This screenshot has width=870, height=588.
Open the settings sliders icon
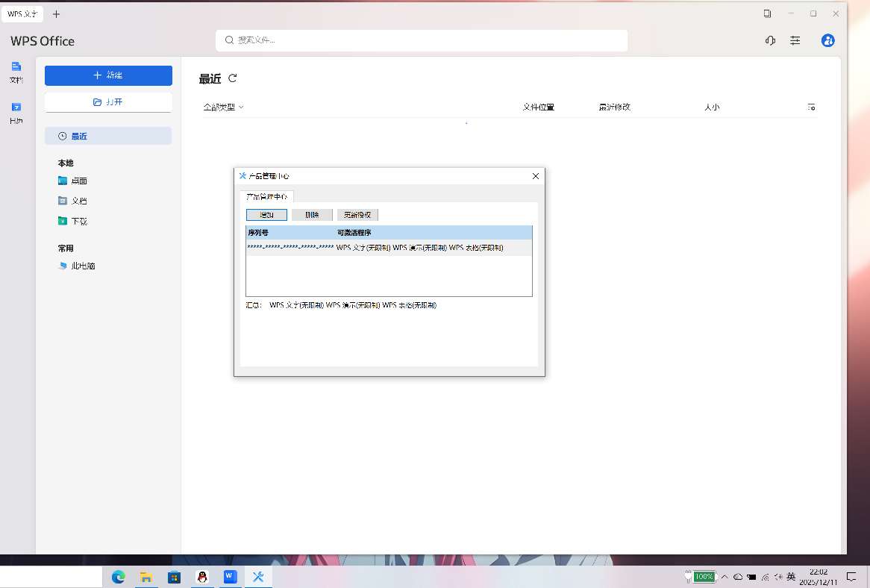click(x=795, y=41)
